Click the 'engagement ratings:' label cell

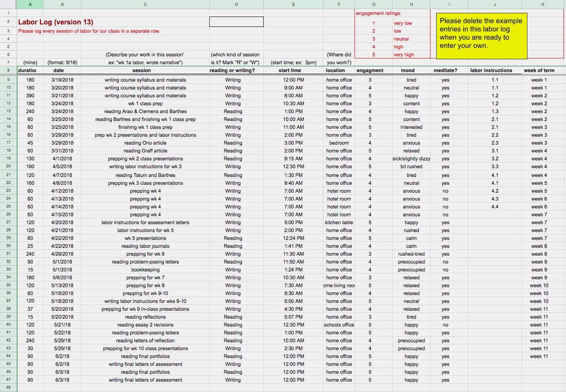pyautogui.click(x=379, y=13)
